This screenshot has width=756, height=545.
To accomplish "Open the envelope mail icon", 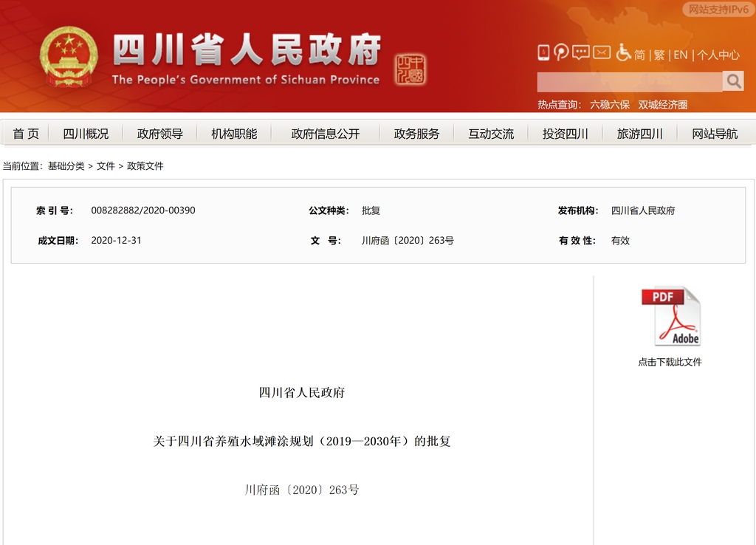I will pyautogui.click(x=602, y=52).
